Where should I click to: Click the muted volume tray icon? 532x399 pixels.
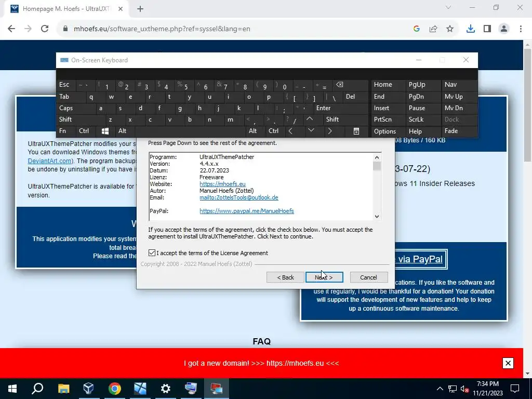pyautogui.click(x=465, y=389)
